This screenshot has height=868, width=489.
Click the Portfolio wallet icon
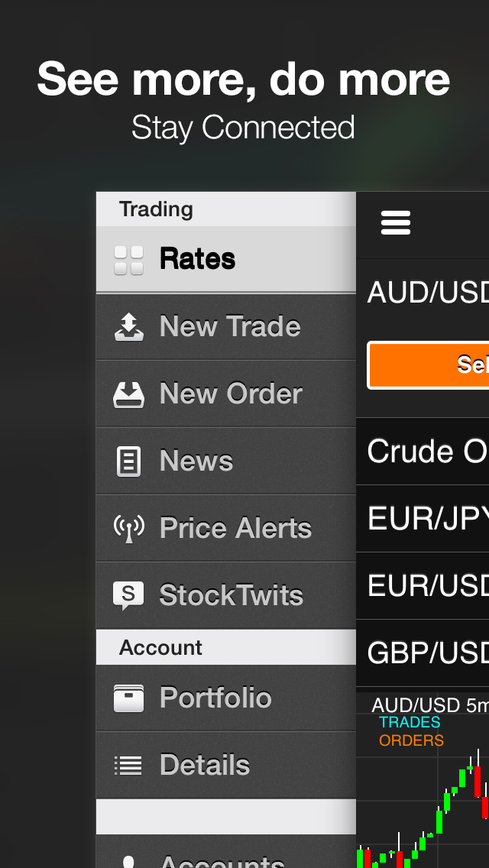128,698
